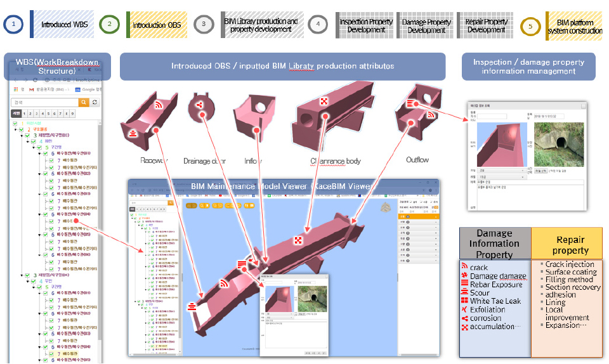Select the dark level tab before 1
Viewport: 609px width, 364px height.
[x=16, y=114]
